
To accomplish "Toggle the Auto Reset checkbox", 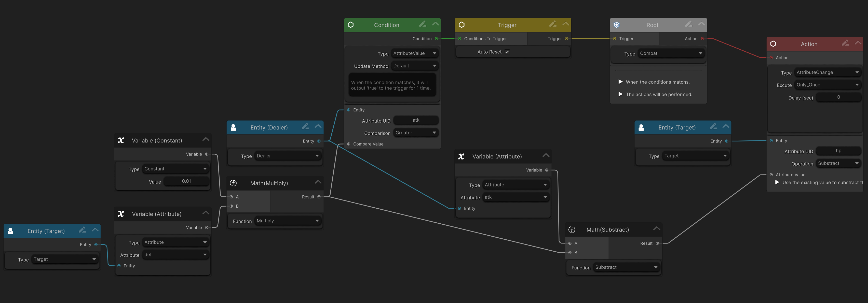I will pos(507,52).
